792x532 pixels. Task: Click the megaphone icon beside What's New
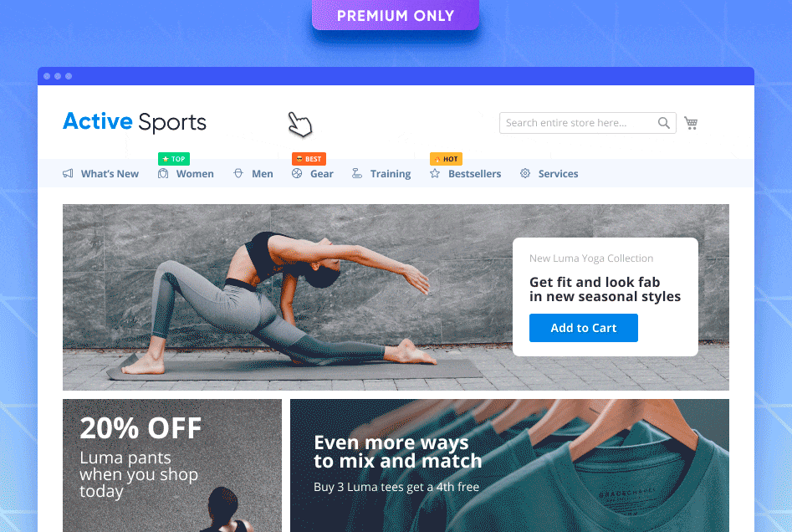[x=68, y=173]
